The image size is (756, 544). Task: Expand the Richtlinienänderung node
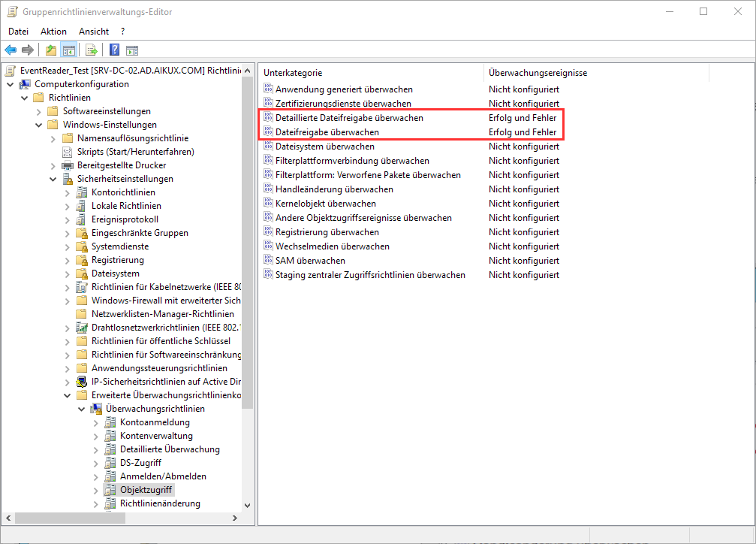(96, 503)
